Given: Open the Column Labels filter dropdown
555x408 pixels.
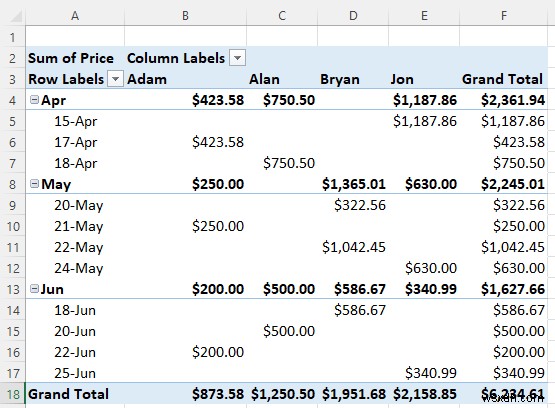Looking at the screenshot, I should pyautogui.click(x=237, y=58).
